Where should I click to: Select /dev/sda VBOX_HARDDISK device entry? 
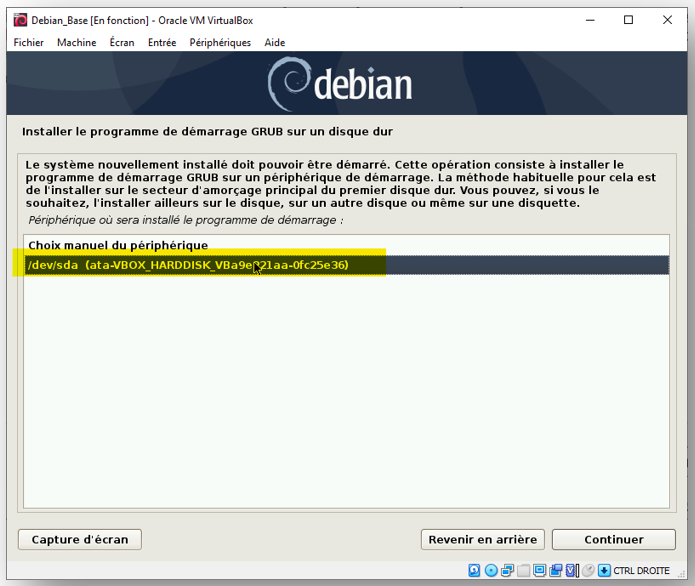347,265
